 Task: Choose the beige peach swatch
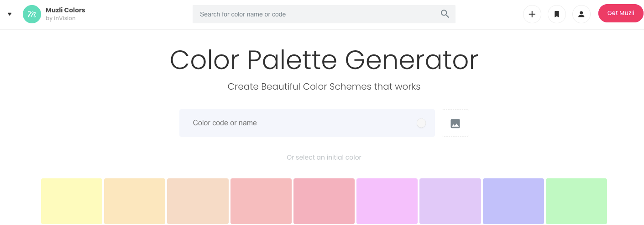pyautogui.click(x=198, y=201)
